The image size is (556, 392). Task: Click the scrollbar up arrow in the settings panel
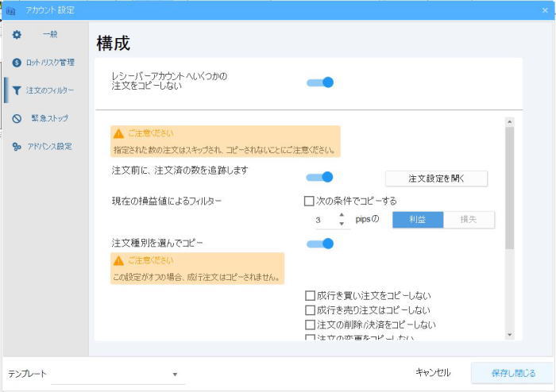[510, 122]
